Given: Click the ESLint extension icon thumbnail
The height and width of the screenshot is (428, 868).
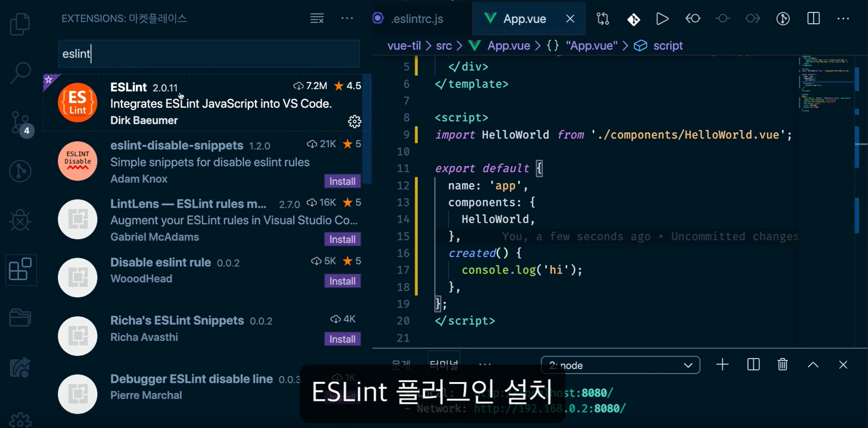Looking at the screenshot, I should tap(77, 102).
